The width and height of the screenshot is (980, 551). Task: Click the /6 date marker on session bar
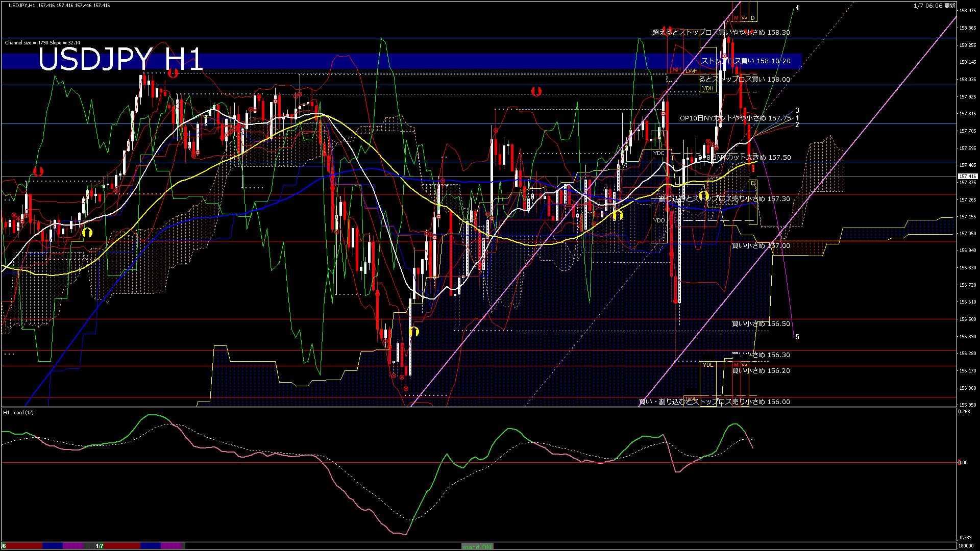[4, 546]
